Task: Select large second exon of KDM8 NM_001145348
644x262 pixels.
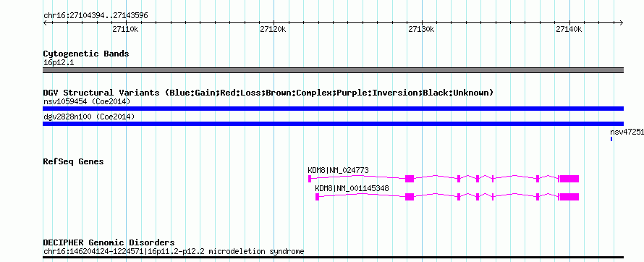Action: click(410, 197)
